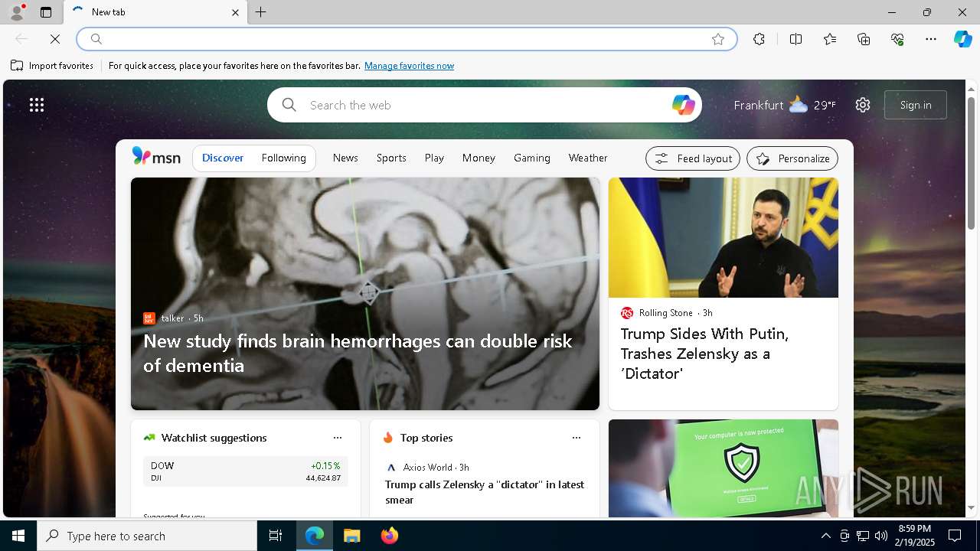Click the address bar field
Screen dimensions: 980x551
[x=407, y=39]
